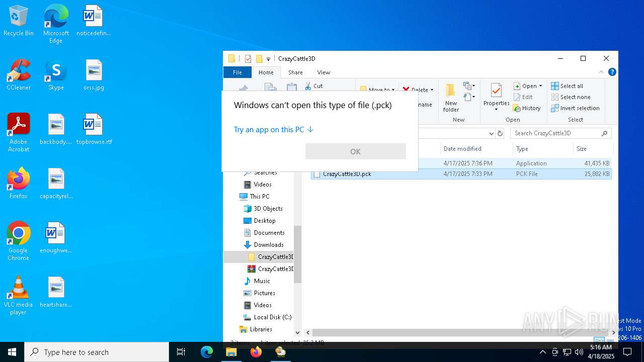Sort by the Type column header
644x362 pixels.
click(543, 149)
